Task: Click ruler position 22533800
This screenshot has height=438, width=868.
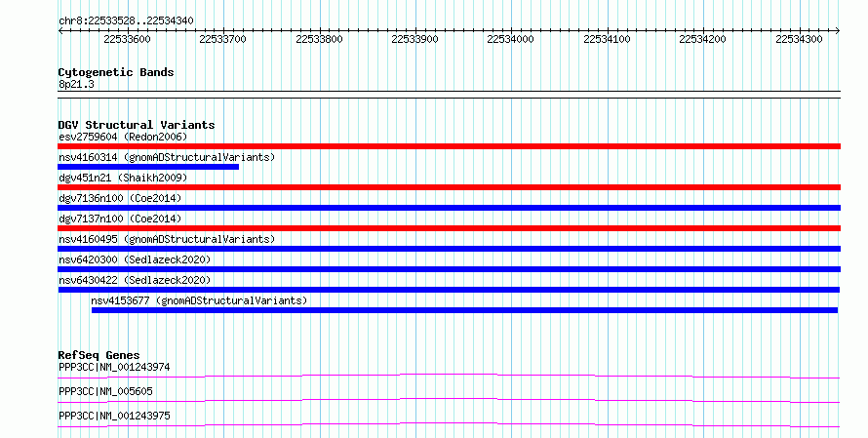Action: pos(320,39)
